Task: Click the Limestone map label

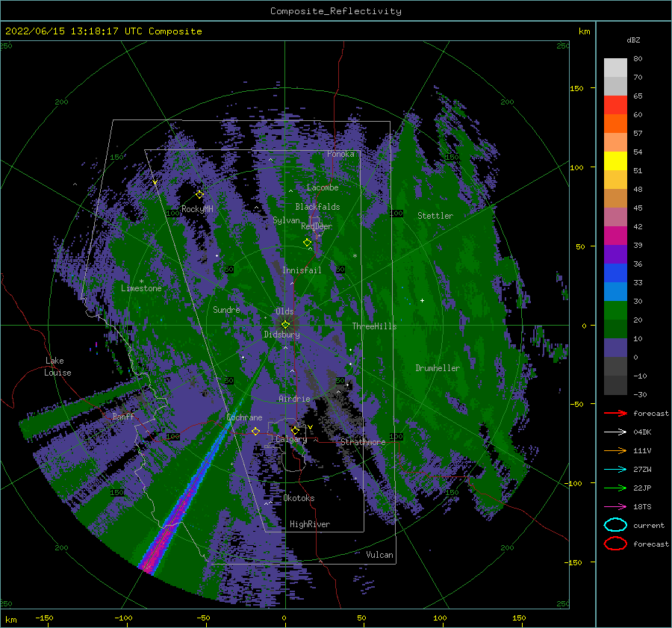Action: (141, 288)
